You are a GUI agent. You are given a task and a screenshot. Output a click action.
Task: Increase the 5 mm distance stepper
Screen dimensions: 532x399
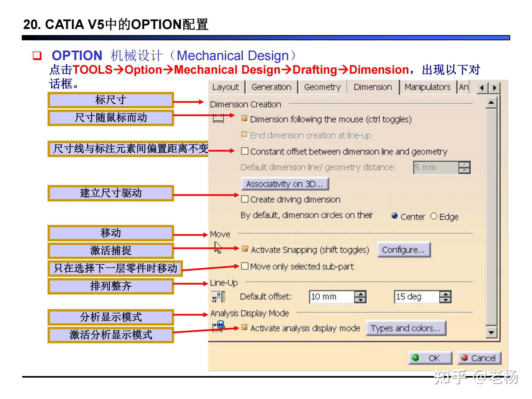pyautogui.click(x=464, y=165)
